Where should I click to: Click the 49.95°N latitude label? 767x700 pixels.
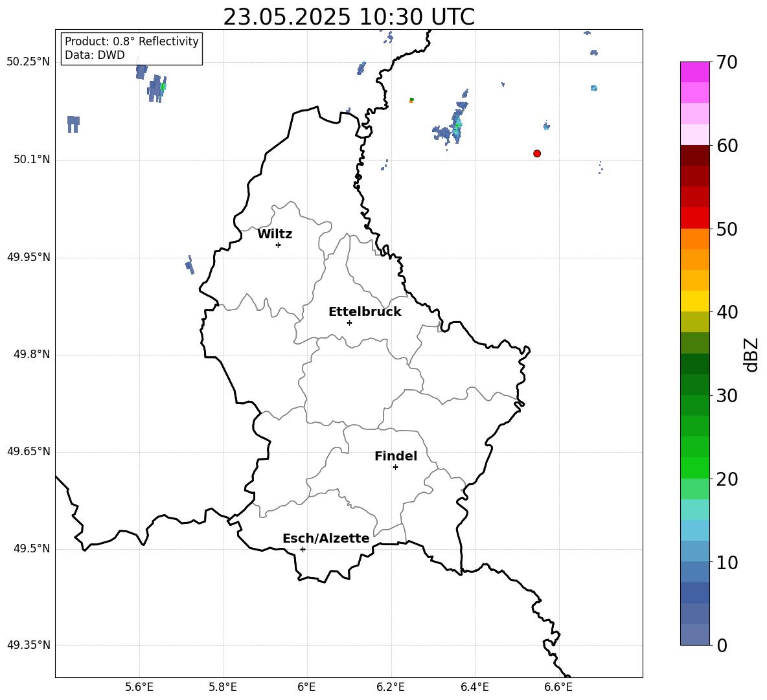[29, 256]
